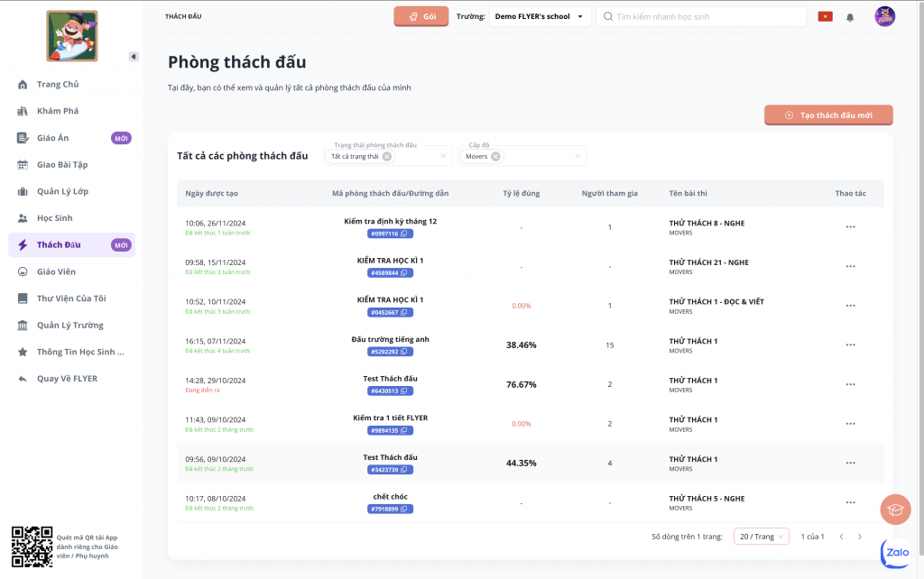Change rows per page 20 / Trang
This screenshot has height=579, width=924.
(x=761, y=537)
